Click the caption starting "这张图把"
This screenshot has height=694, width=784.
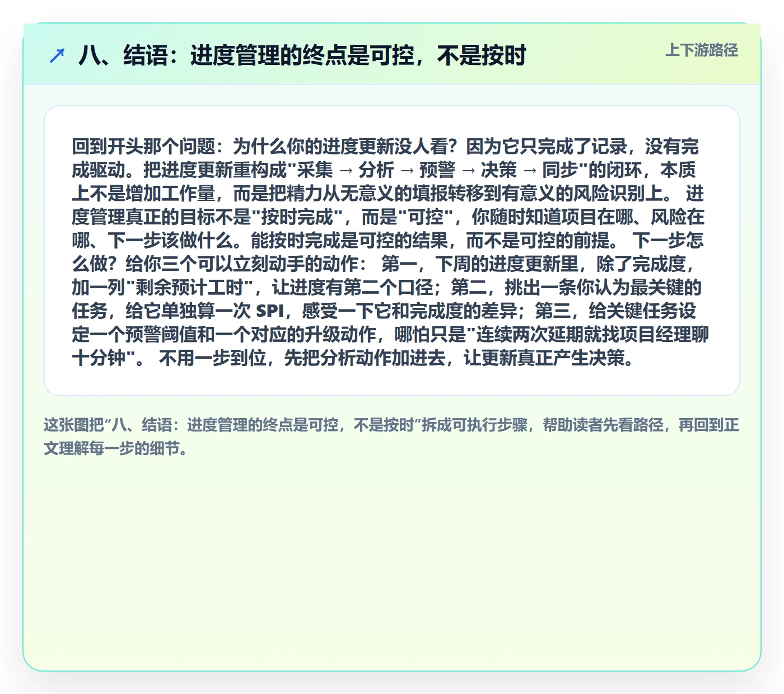pyautogui.click(x=391, y=437)
